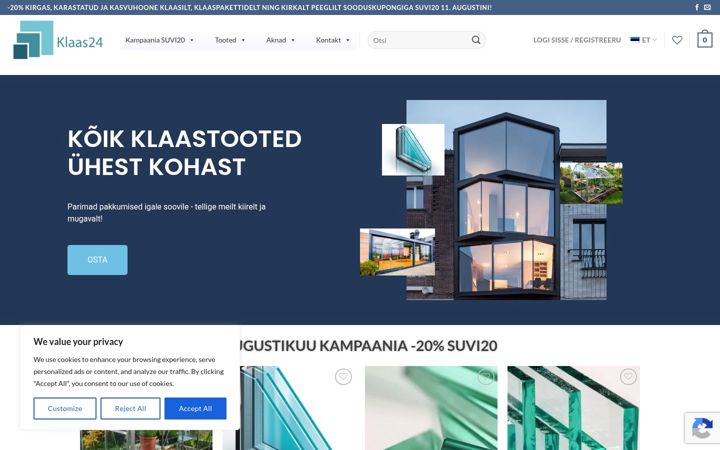Click the search magnifier icon
The height and width of the screenshot is (450, 720).
476,40
